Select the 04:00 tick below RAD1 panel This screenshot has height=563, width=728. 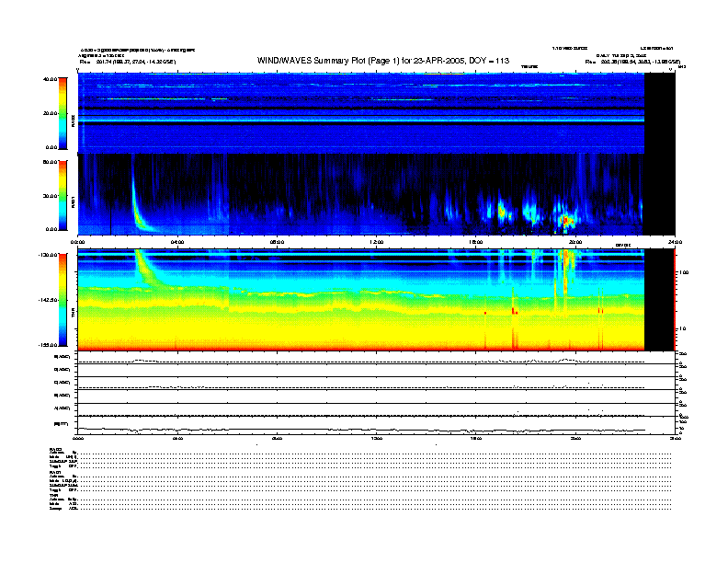pos(177,242)
